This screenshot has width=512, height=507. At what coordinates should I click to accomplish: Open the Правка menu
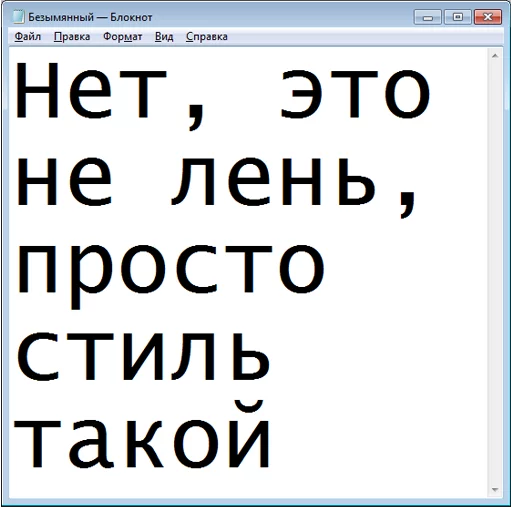tap(72, 36)
